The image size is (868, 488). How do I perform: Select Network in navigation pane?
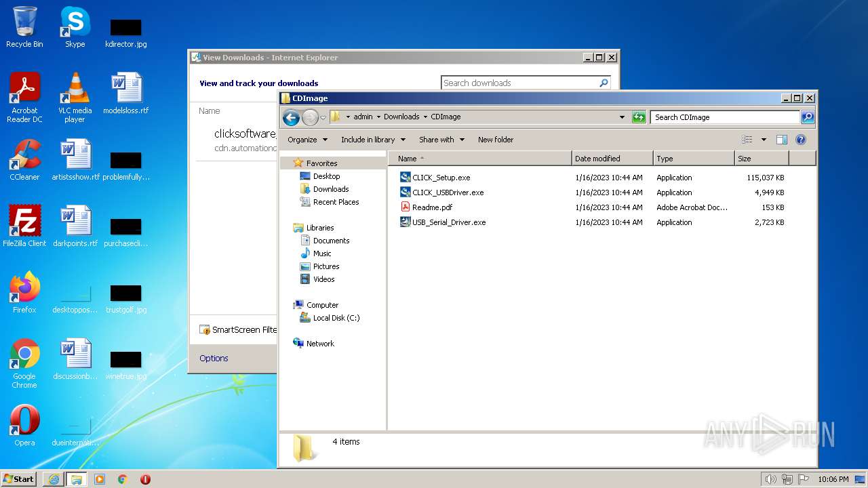click(x=313, y=344)
